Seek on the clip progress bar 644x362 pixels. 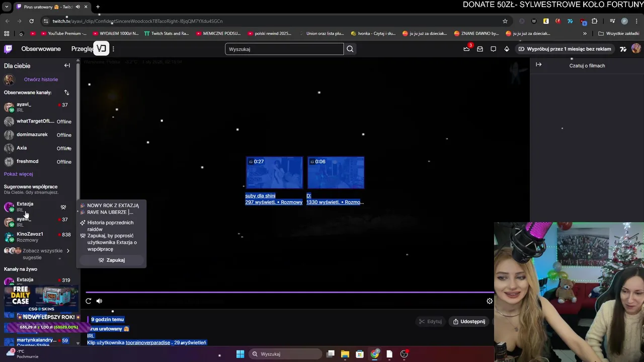click(x=290, y=292)
